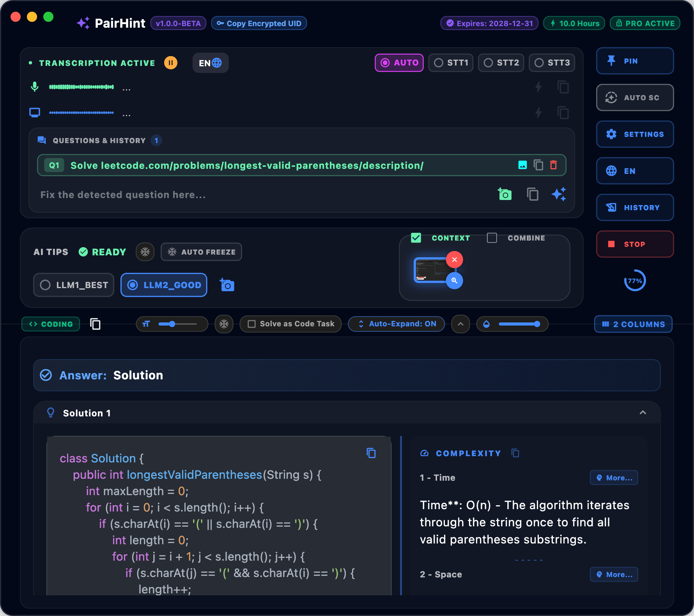Click the PRO ACTIVE badge
The height and width of the screenshot is (616, 694).
[645, 23]
